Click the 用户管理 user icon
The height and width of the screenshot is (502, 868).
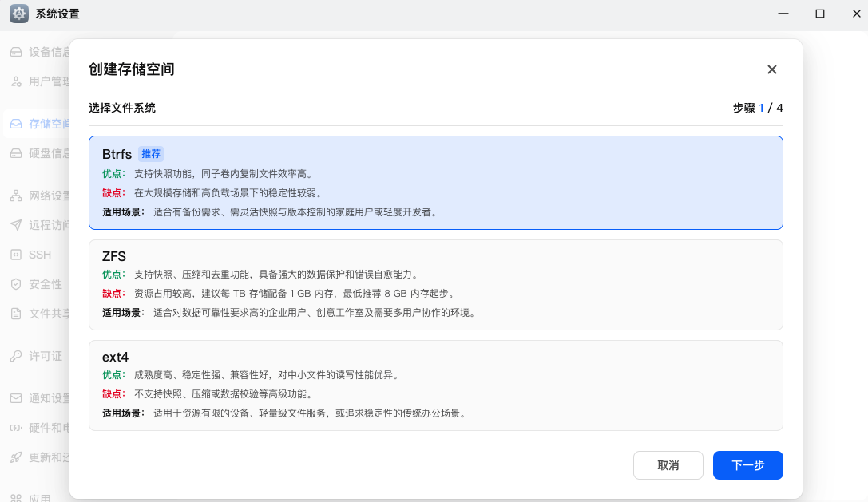click(18, 81)
